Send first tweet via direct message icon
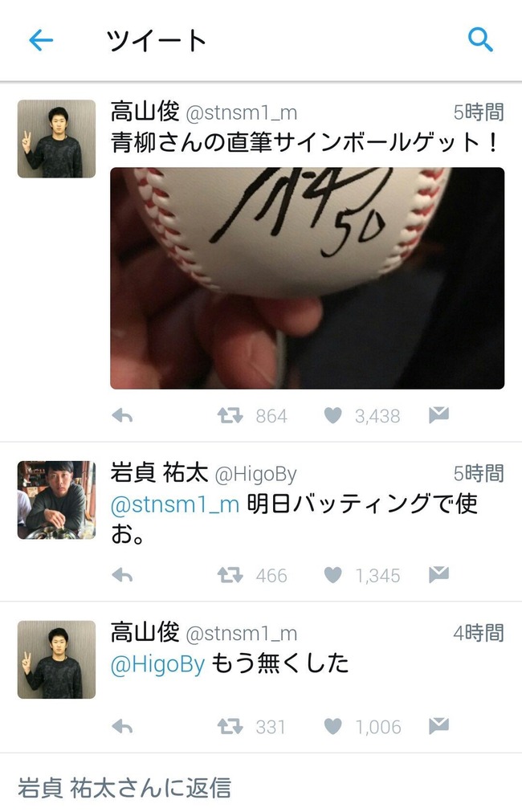This screenshot has width=522, height=812. (x=438, y=414)
